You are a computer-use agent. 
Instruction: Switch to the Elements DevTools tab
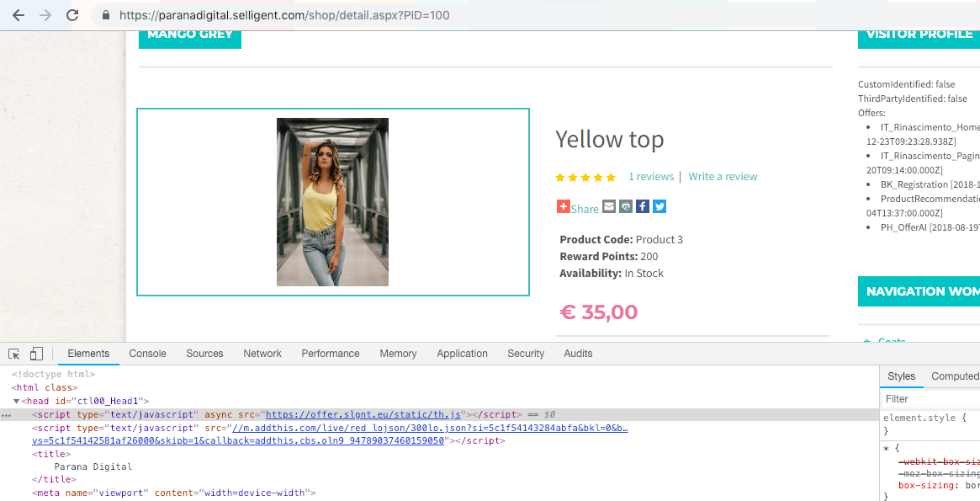click(88, 354)
